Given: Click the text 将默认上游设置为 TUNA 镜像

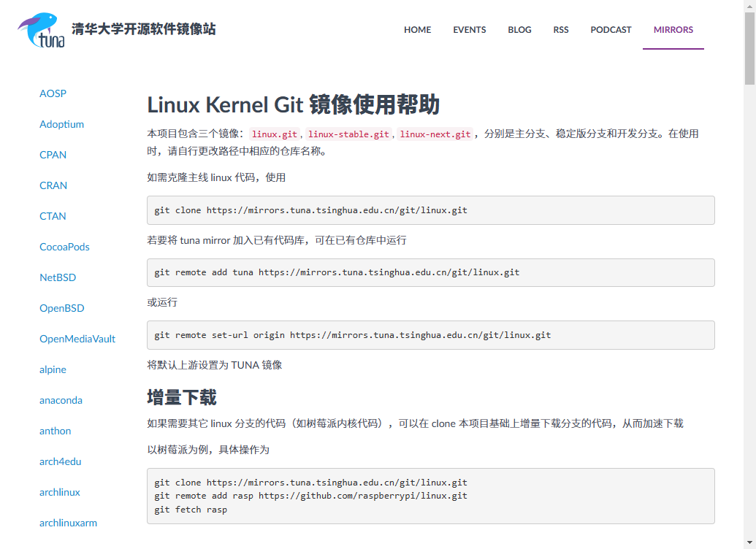Looking at the screenshot, I should coord(215,365).
